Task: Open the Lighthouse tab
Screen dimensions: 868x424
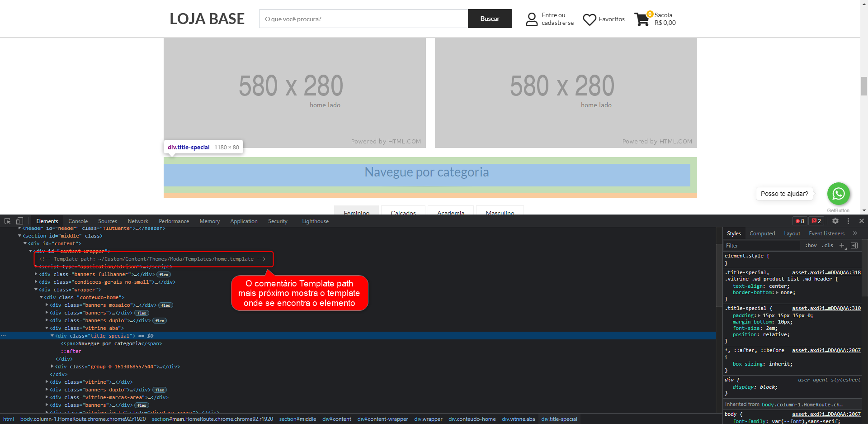Action: [x=316, y=221]
